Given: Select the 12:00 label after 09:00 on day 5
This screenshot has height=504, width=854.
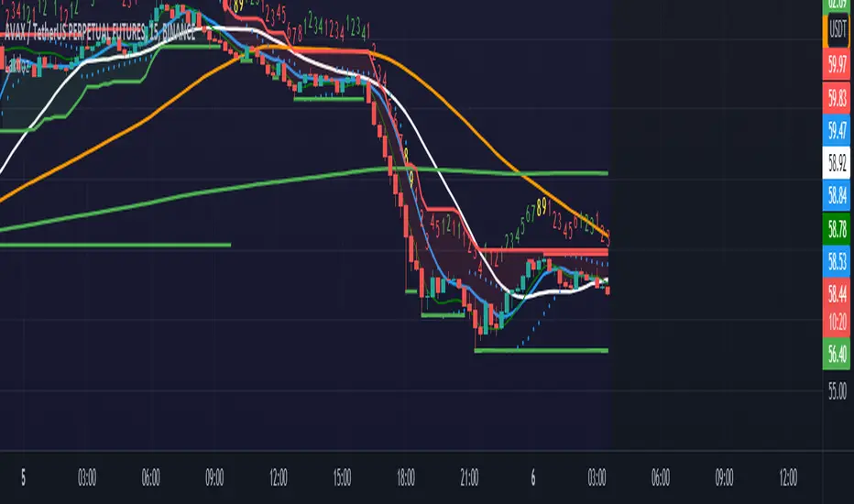Looking at the screenshot, I should 279,477.
